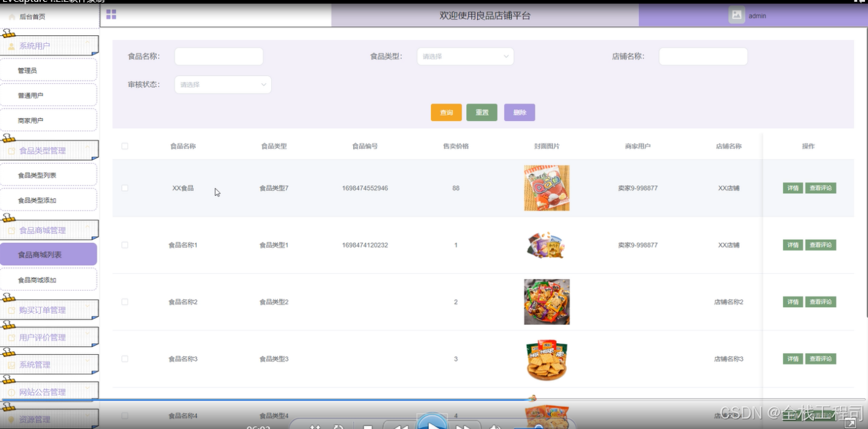Viewport: 868px width, 429px height.
Task: Click 卖家9-998877 in XX食品 row
Action: [x=638, y=188]
